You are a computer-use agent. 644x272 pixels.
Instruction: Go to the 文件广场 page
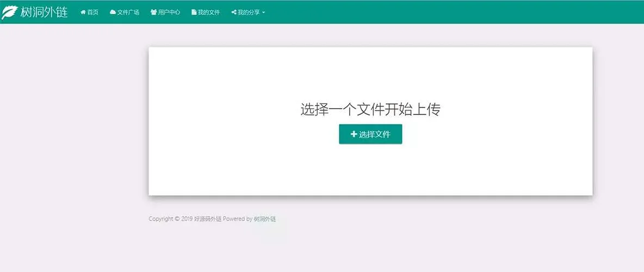pyautogui.click(x=128, y=12)
